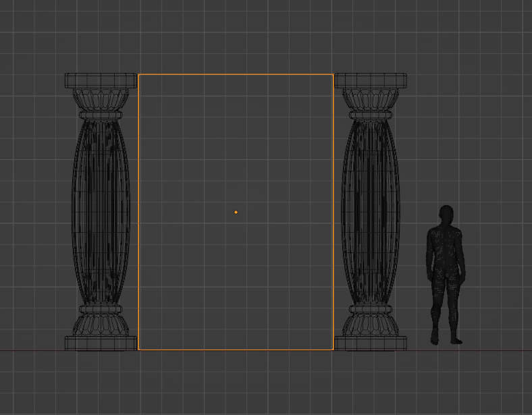Click the human figure's feet
532x415 pixels.
(x=447, y=340)
